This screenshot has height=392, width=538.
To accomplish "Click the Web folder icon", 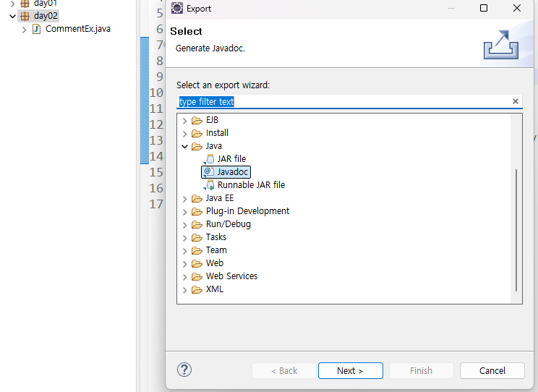I will (197, 263).
